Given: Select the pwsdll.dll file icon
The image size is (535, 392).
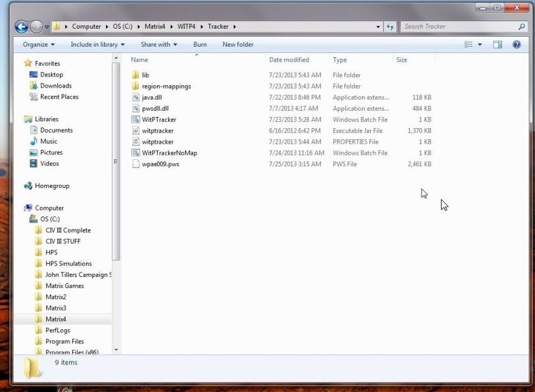Looking at the screenshot, I should click(135, 108).
